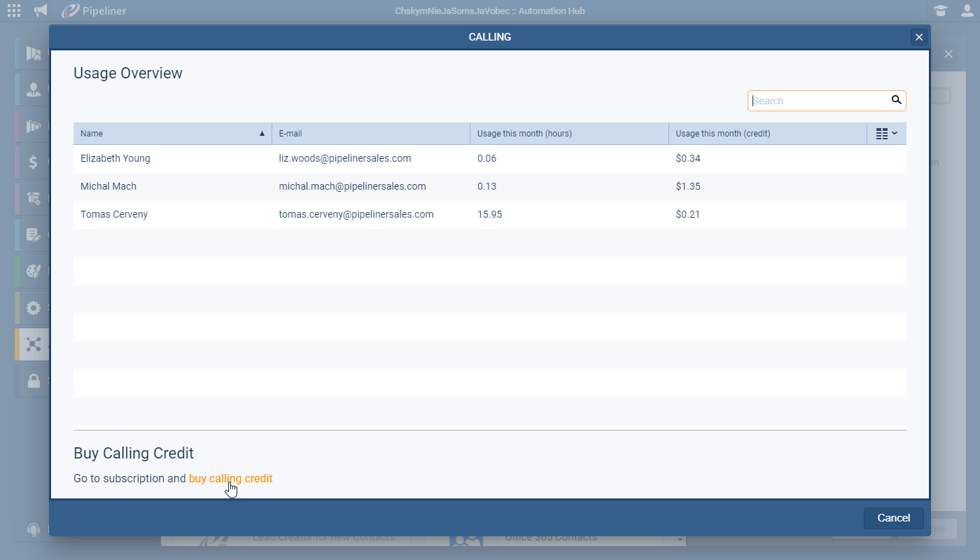Expand the column chooser dropdown
The width and height of the screenshot is (980, 560).
pyautogui.click(x=886, y=134)
